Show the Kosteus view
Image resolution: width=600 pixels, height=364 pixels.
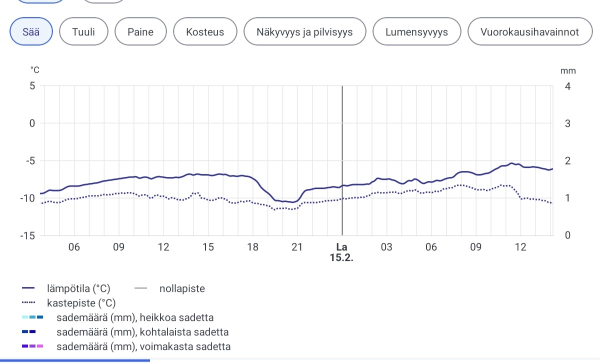[x=205, y=31]
